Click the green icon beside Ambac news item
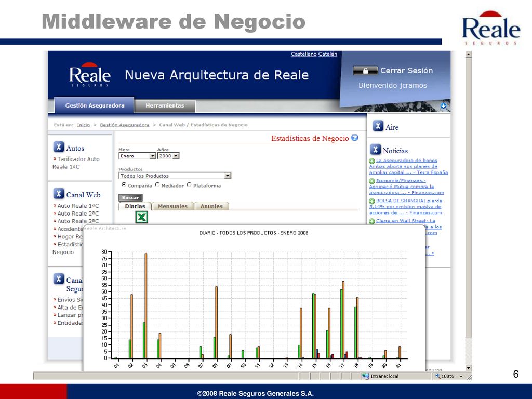 [x=372, y=161]
